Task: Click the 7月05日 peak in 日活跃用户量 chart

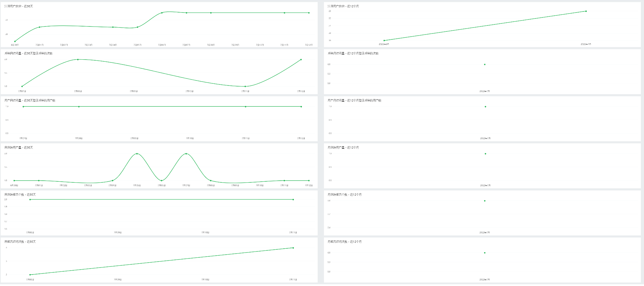Action: tap(137, 154)
